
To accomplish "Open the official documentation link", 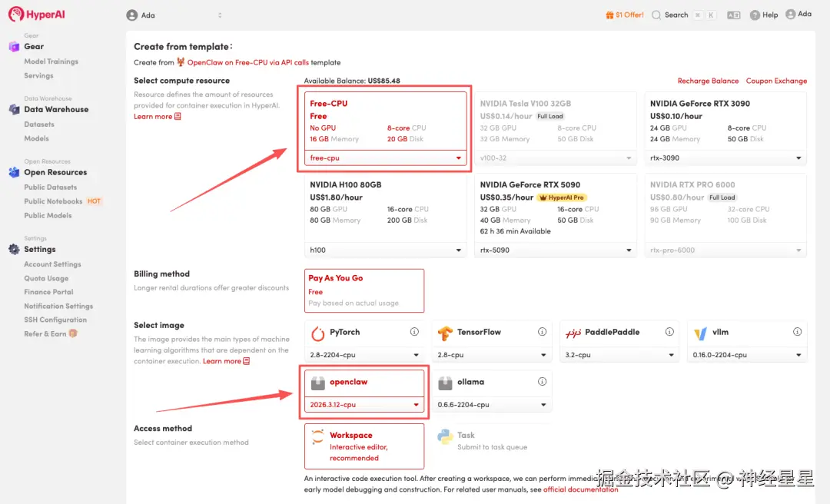I will pos(580,489).
